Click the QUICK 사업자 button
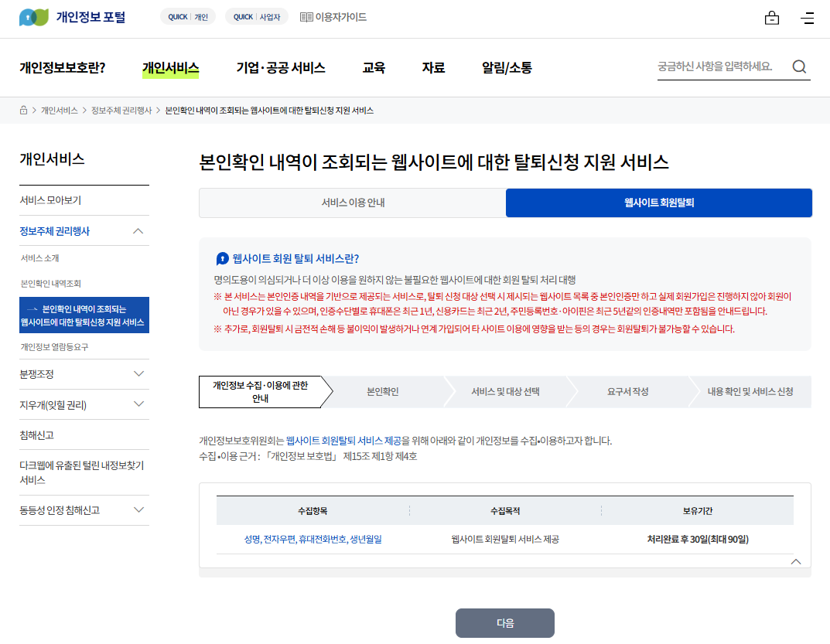The width and height of the screenshot is (830, 644). coord(257,17)
